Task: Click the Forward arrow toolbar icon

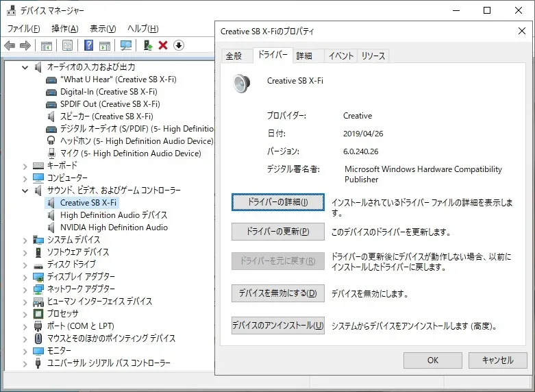Action: tap(25, 45)
